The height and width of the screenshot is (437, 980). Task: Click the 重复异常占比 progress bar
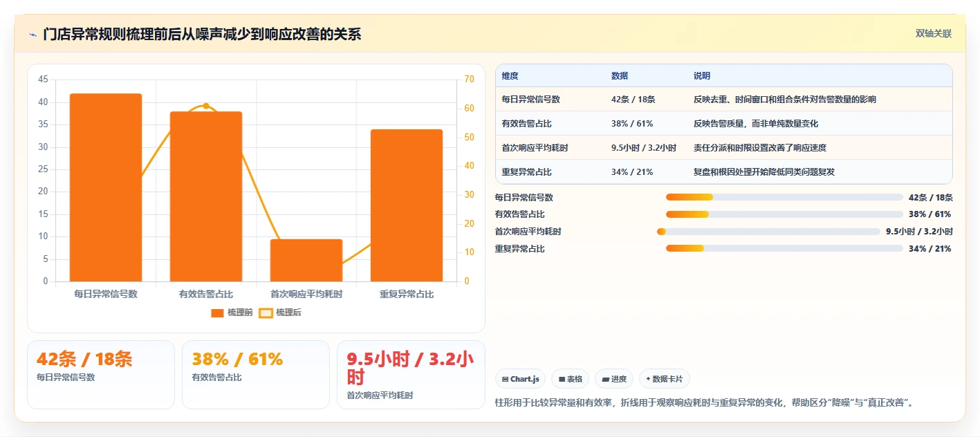coord(784,248)
